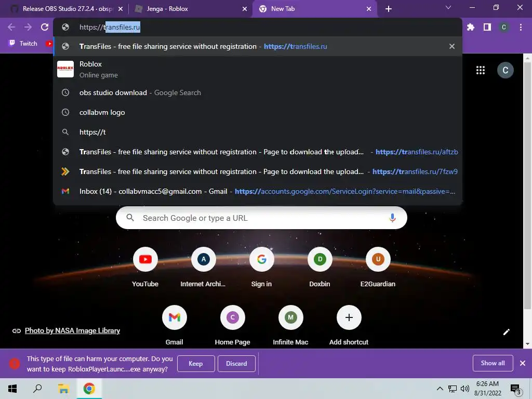
Task: Click Add shortcut plus tile
Action: [349, 325]
